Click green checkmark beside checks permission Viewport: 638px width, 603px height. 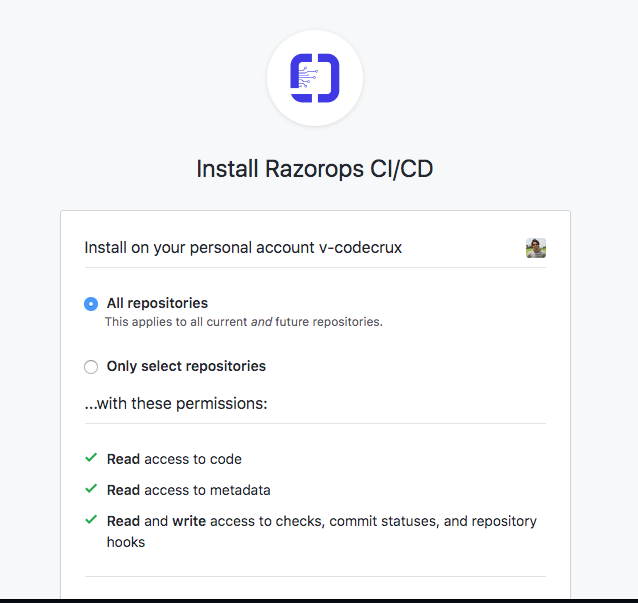pos(91,520)
